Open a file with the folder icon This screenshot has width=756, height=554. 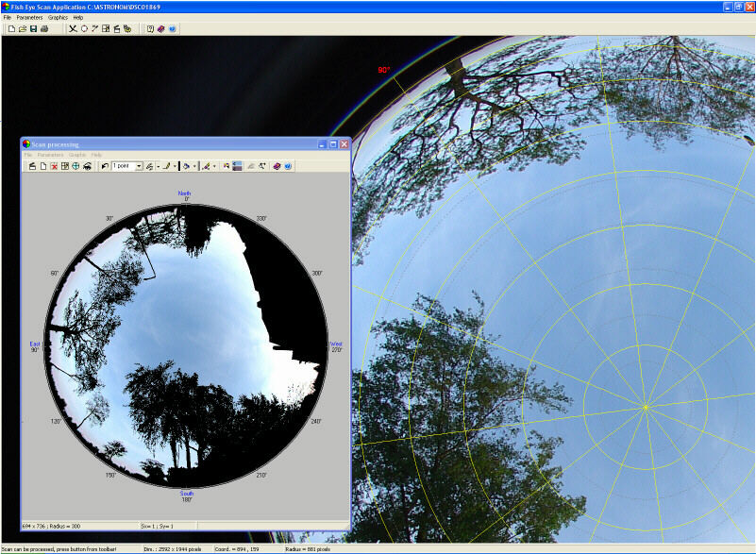22,29
